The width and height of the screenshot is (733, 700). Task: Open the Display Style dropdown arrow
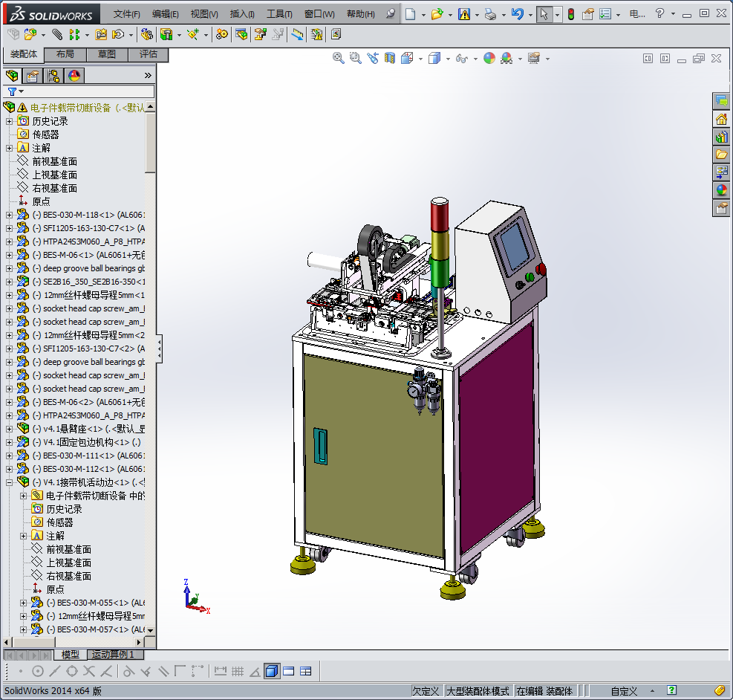pyautogui.click(x=448, y=59)
